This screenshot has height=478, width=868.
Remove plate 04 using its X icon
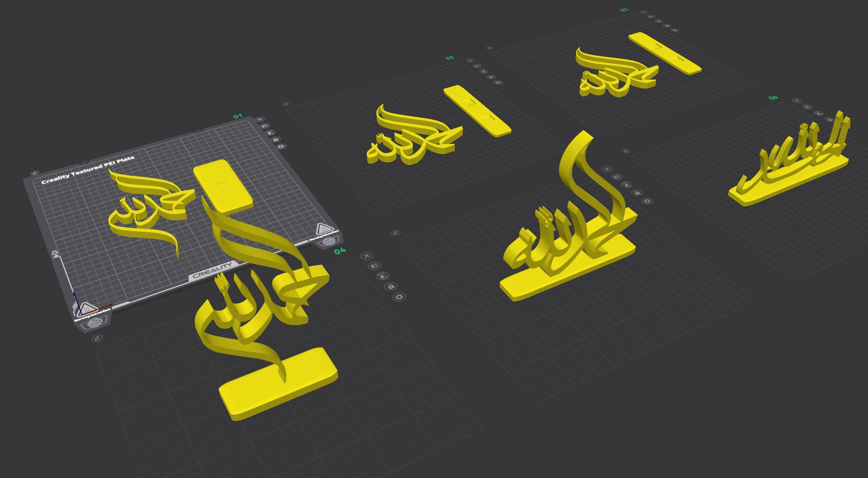coord(366,256)
